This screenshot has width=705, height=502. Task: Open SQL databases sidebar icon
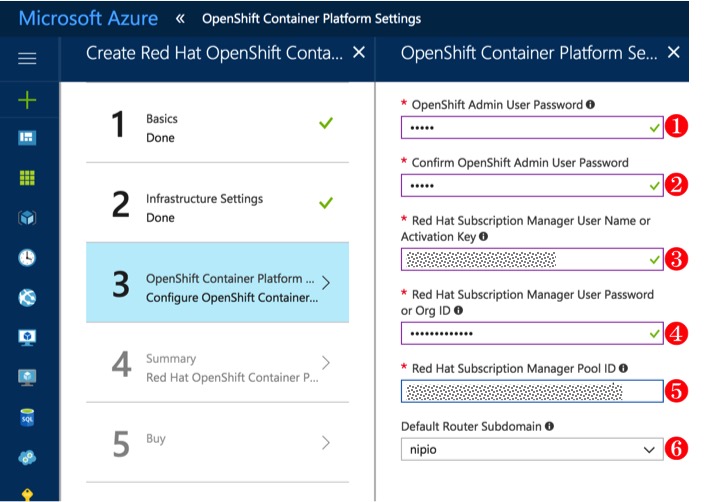27,417
